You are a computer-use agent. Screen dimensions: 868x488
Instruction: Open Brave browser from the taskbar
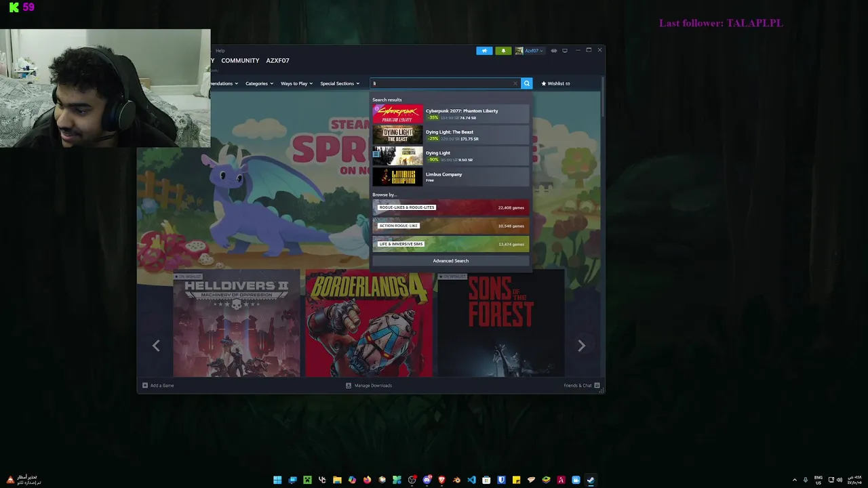coord(441,480)
